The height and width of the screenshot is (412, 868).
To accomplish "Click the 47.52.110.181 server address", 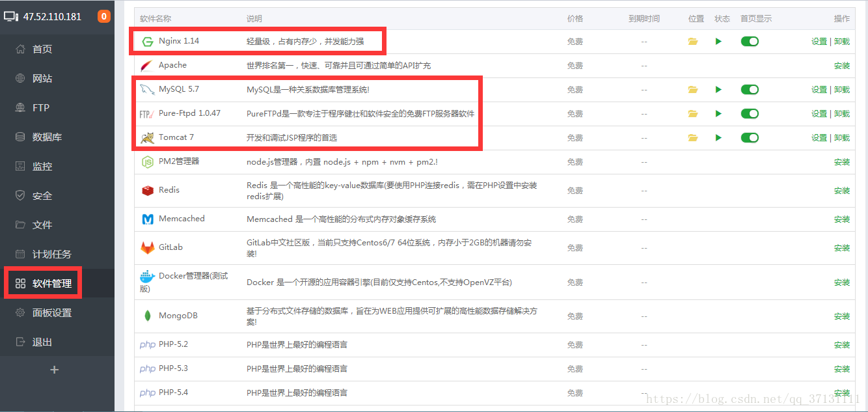I will click(x=52, y=17).
